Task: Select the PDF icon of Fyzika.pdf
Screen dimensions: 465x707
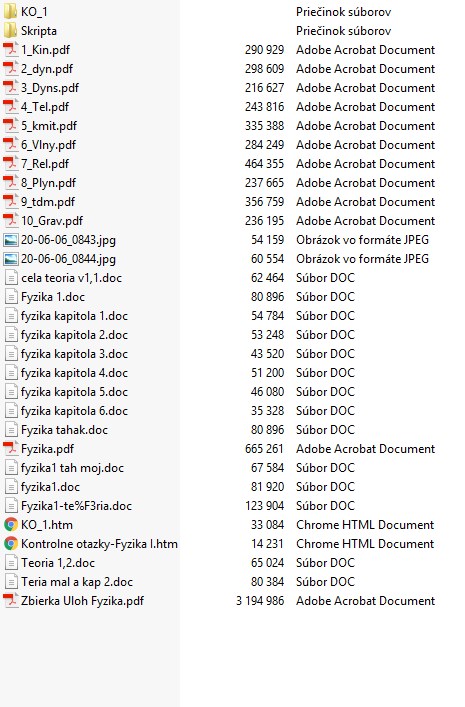Action: click(x=10, y=449)
